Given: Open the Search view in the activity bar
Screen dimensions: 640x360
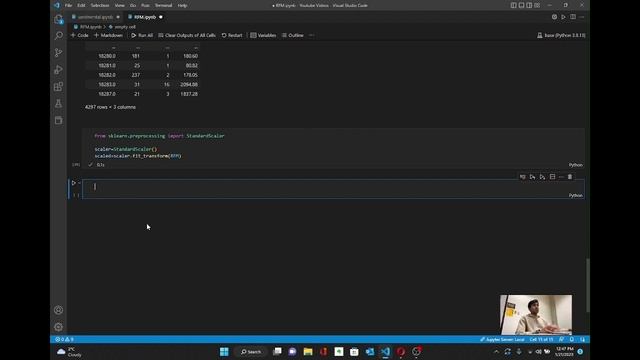Looking at the screenshot, I should pos(58,36).
